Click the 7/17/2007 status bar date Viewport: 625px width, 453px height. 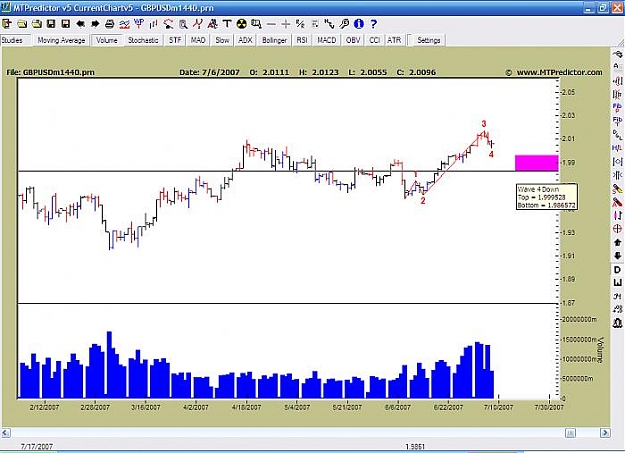pos(37,446)
